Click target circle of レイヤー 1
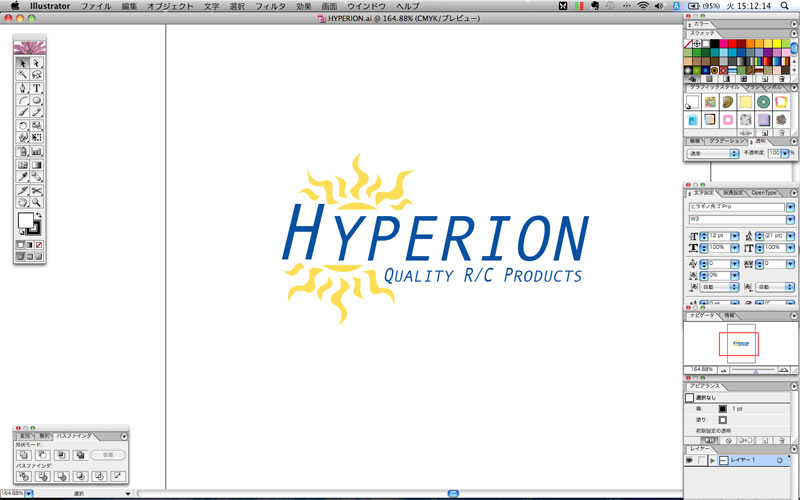The height and width of the screenshot is (500, 800). (x=780, y=460)
